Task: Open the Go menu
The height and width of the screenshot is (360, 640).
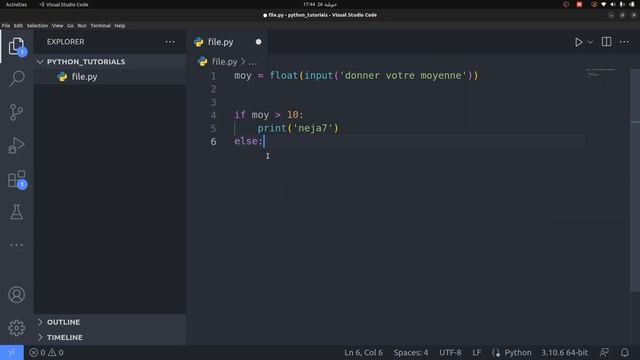Action: tap(71, 25)
